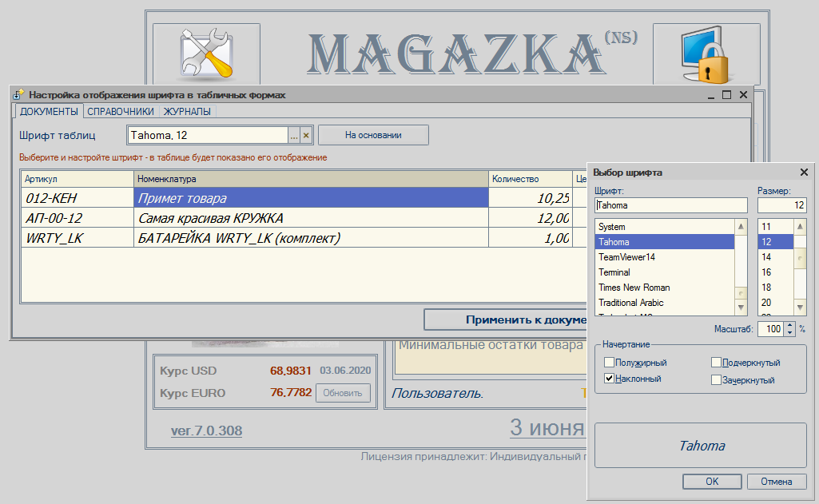This screenshot has width=819, height=504.
Task: Enable the Подчеркнутый checkbox
Action: (x=716, y=362)
